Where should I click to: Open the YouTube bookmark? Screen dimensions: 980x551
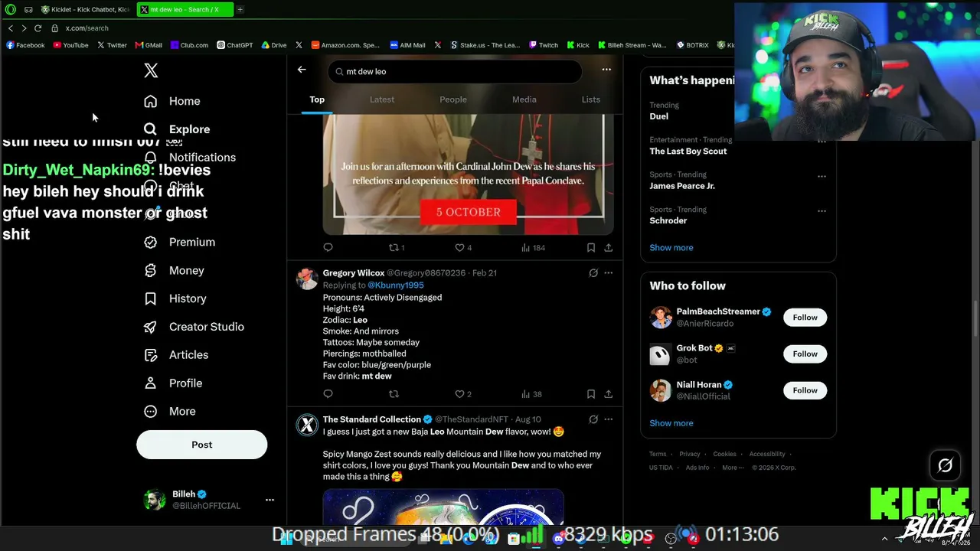tap(70, 45)
